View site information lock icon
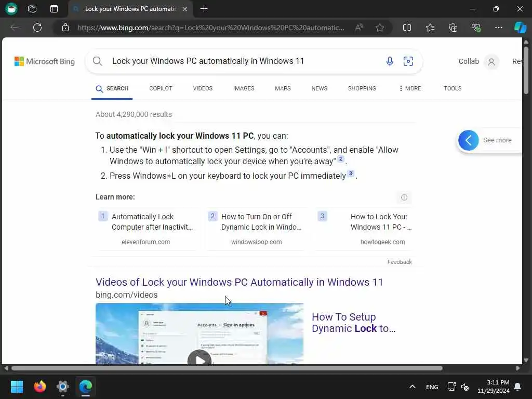 click(x=65, y=28)
